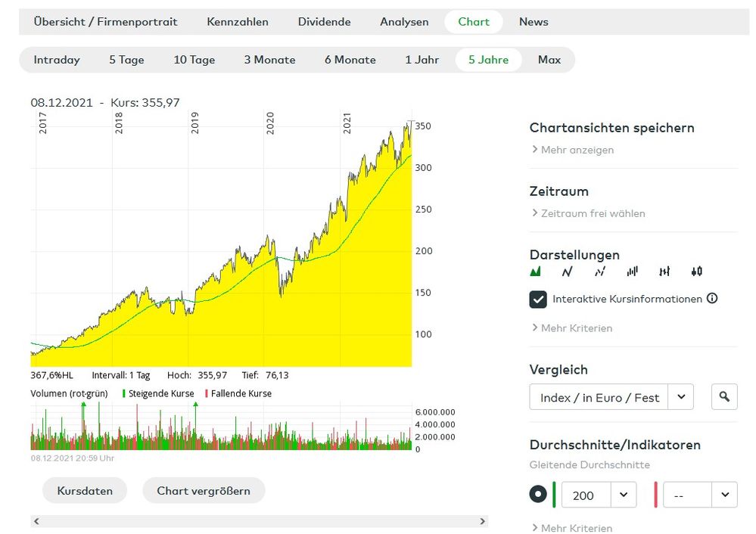Select the 1 Jahr time range tab
This screenshot has height=534, width=756.
(422, 60)
